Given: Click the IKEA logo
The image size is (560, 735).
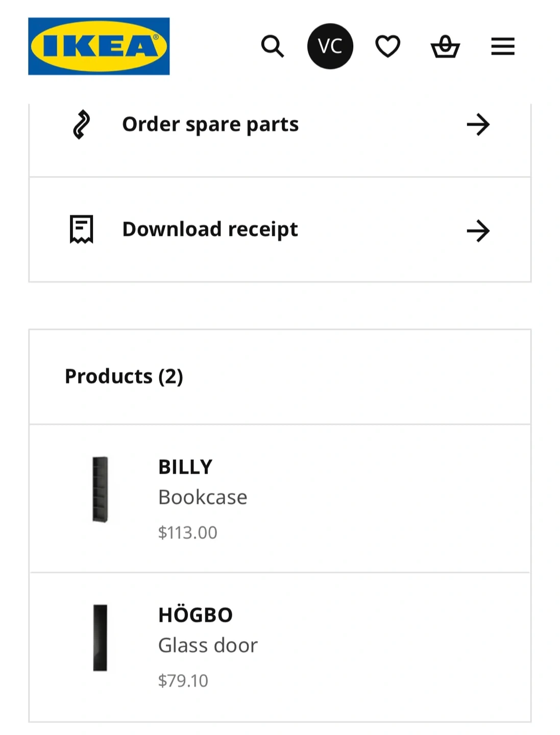Looking at the screenshot, I should 99,46.
